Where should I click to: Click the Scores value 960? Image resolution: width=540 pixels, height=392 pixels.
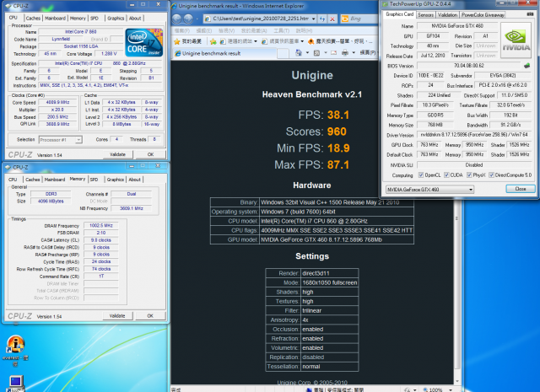click(x=337, y=132)
